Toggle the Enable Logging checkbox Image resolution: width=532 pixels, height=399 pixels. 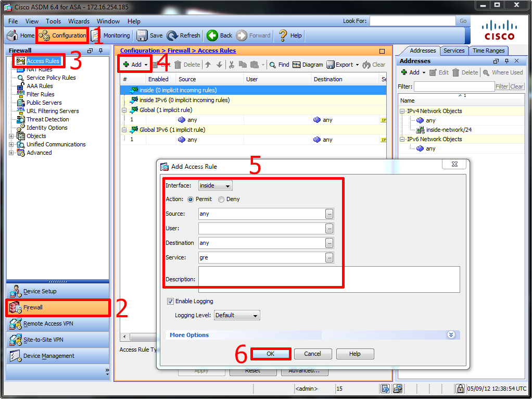pos(170,301)
